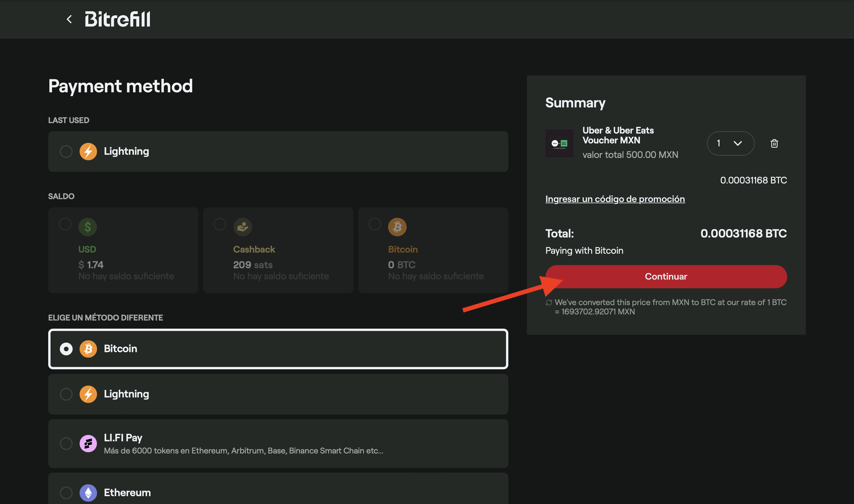Screen dimensions: 854x504
Task: Click the Continuar button
Action: (666, 277)
